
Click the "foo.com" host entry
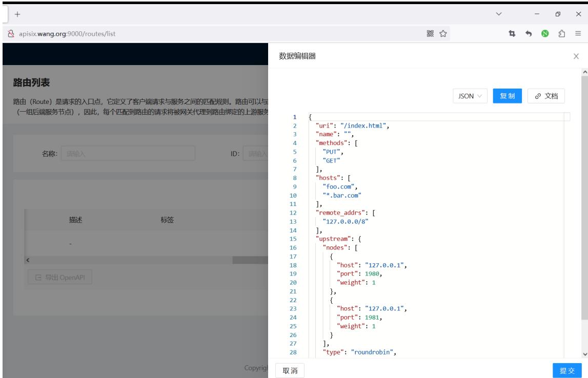click(x=339, y=186)
